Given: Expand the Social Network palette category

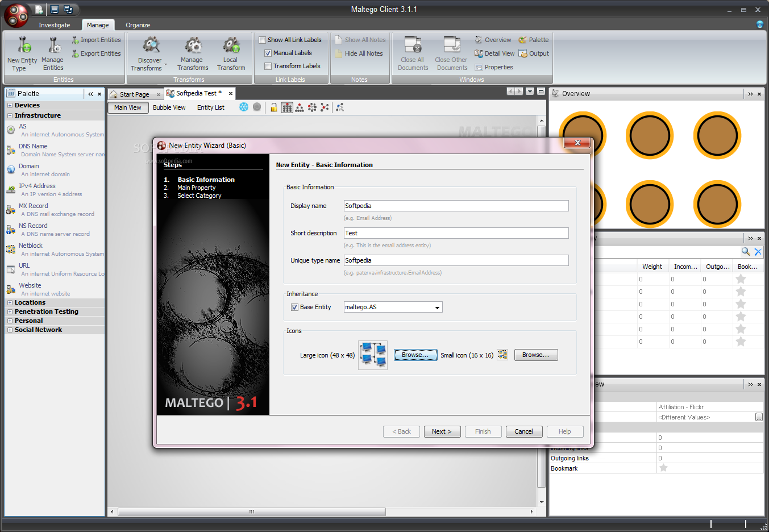Looking at the screenshot, I should [x=10, y=330].
